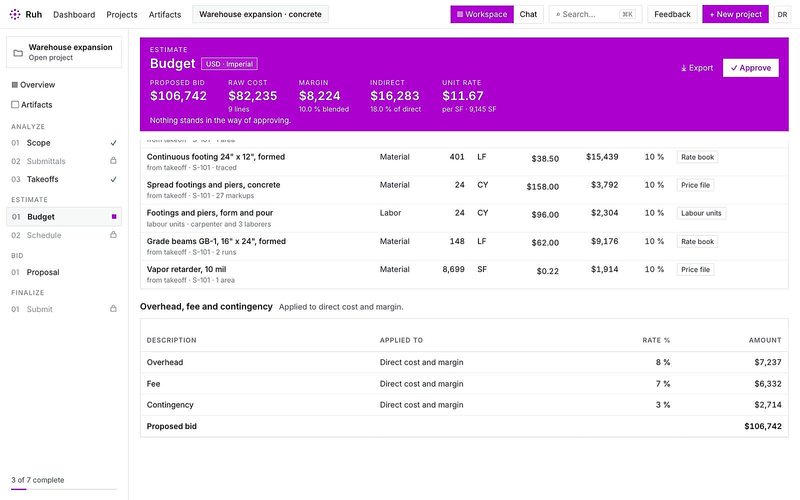Click the Labor type cell for Footings and piers

click(x=390, y=213)
